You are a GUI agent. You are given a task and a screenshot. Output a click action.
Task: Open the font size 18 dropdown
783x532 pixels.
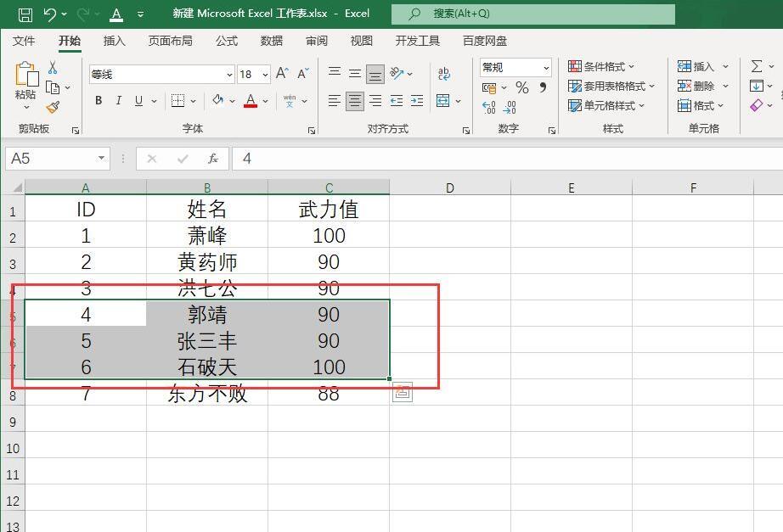point(265,75)
